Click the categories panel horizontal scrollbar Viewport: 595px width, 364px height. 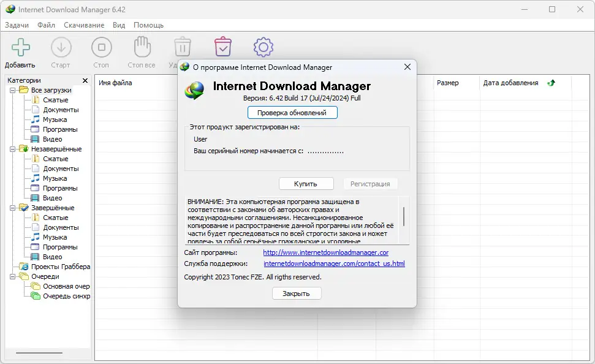[x=39, y=352]
